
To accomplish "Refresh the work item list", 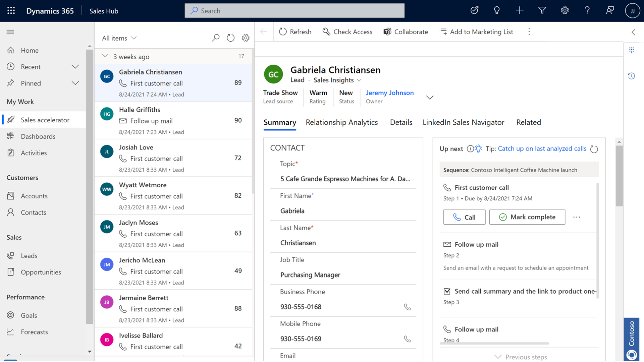I will [x=230, y=38].
